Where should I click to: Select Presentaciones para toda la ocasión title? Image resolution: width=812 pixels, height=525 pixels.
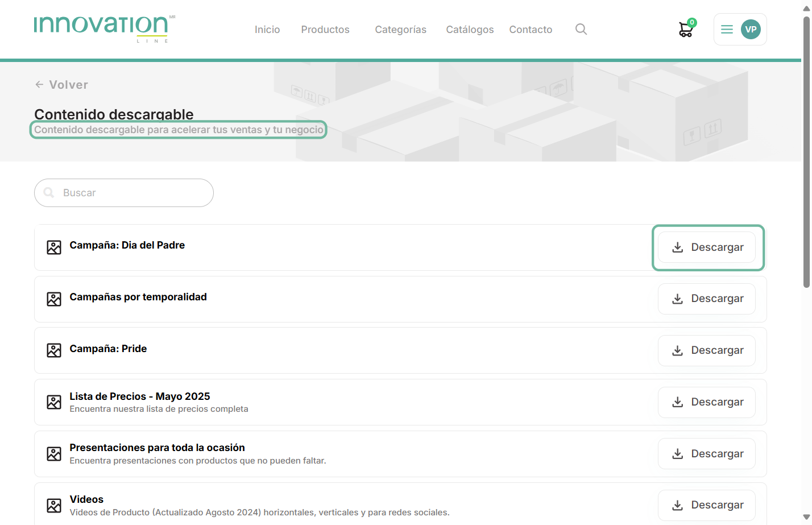[158, 448]
